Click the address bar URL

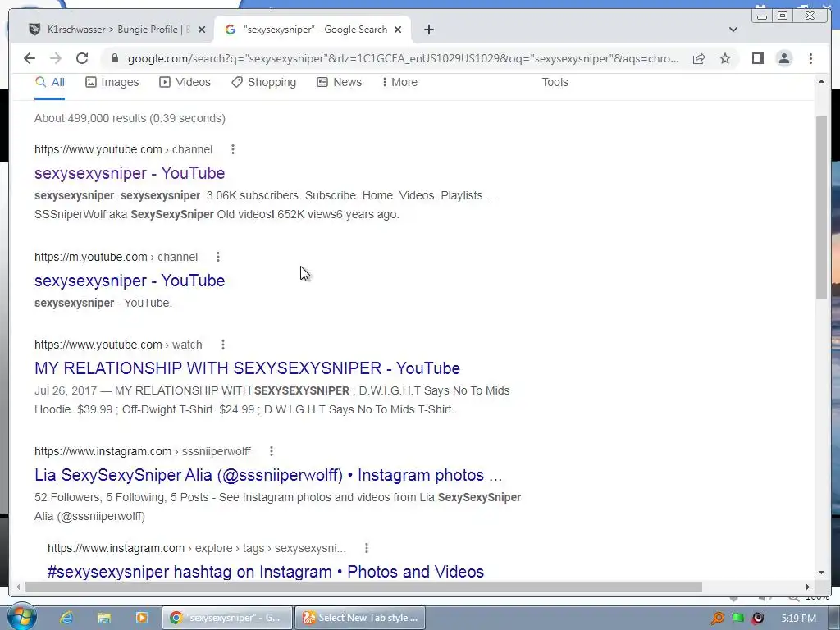click(404, 58)
